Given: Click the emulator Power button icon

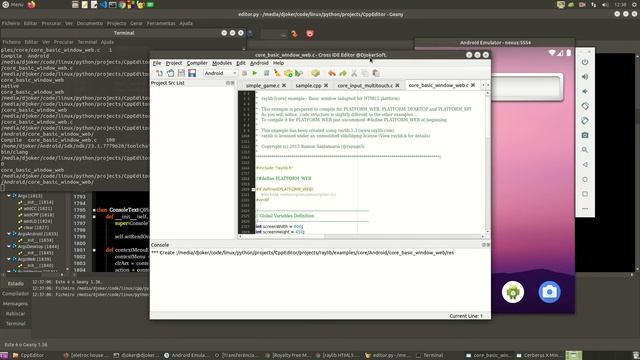Looking at the screenshot, I should [585, 62].
